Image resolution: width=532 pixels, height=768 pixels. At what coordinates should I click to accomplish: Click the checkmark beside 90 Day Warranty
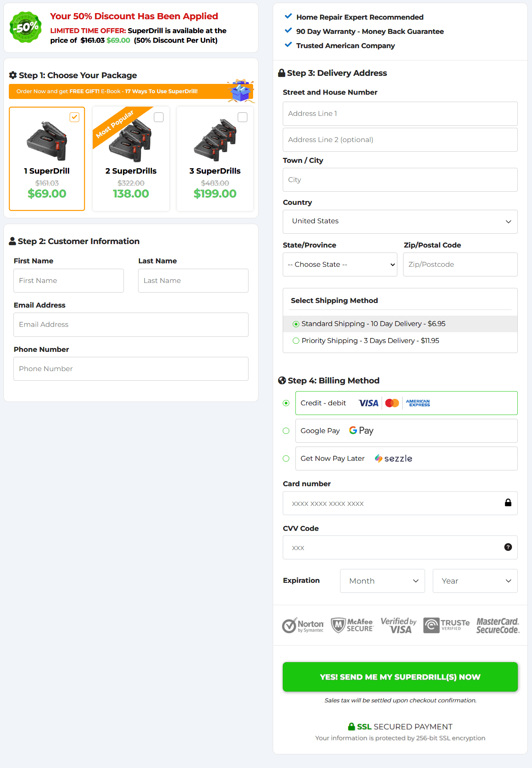288,30
